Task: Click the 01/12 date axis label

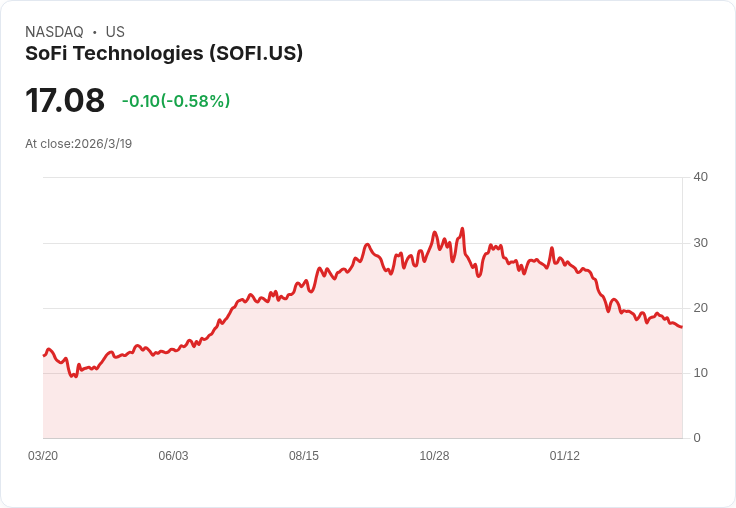Action: coord(565,456)
